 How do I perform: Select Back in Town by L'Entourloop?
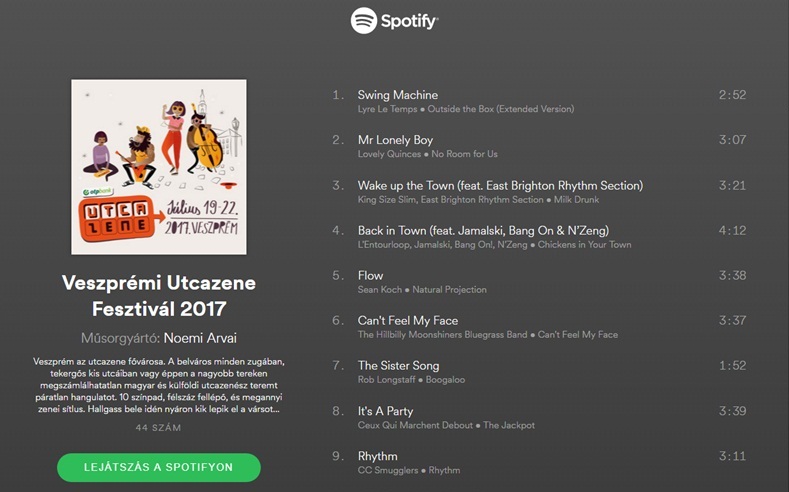click(x=539, y=237)
